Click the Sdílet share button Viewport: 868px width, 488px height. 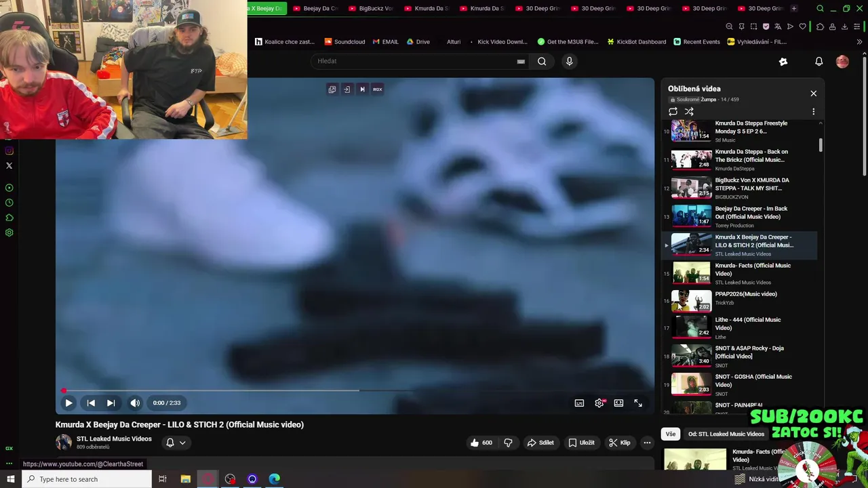click(x=540, y=443)
